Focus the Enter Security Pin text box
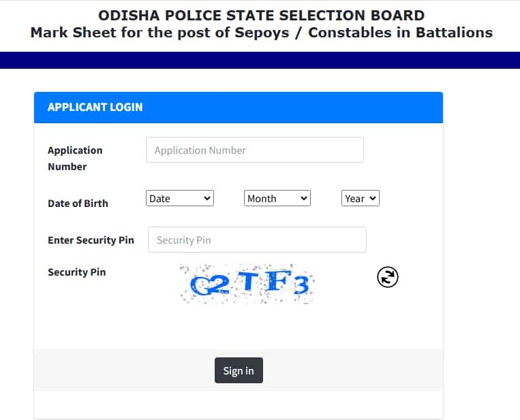 (257, 240)
